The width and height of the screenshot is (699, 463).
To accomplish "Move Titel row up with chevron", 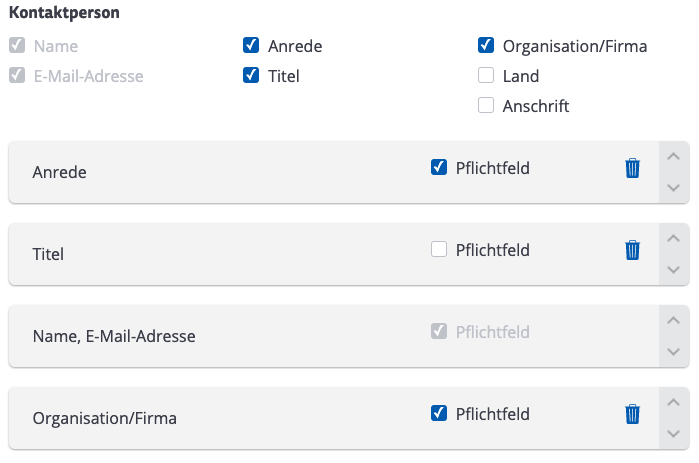I will 674,238.
